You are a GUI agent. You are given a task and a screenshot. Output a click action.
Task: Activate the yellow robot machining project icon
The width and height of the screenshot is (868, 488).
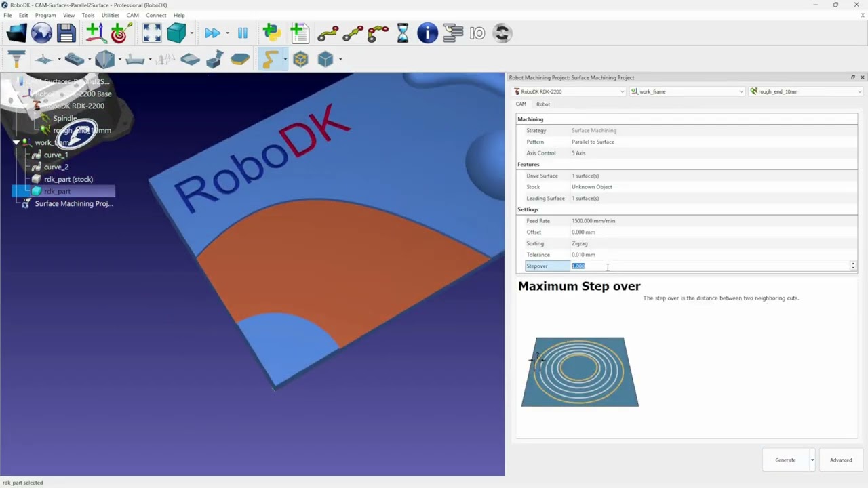tap(269, 60)
